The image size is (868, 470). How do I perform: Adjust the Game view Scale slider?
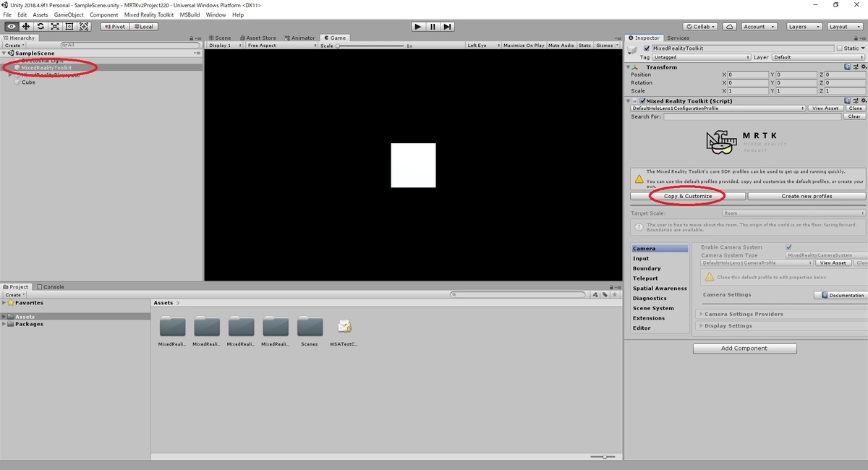coord(369,46)
